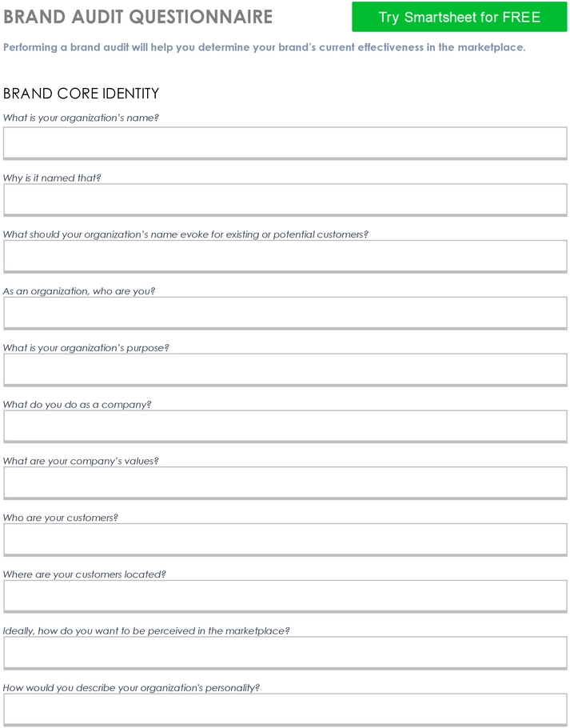
Task: Select the organization's name input field
Action: tap(285, 143)
